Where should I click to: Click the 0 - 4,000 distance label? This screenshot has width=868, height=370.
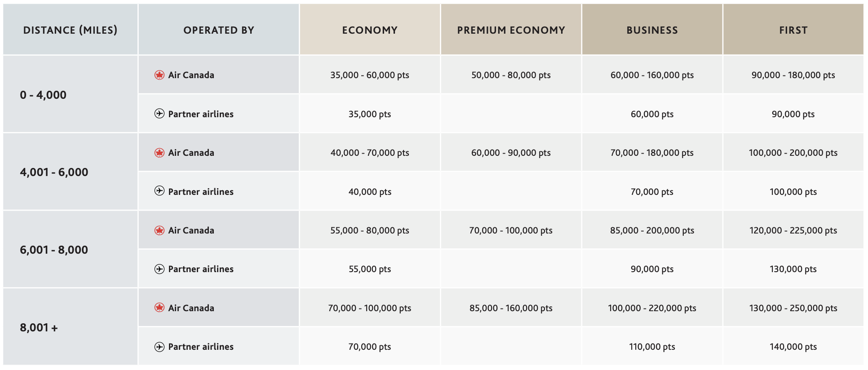pos(43,95)
